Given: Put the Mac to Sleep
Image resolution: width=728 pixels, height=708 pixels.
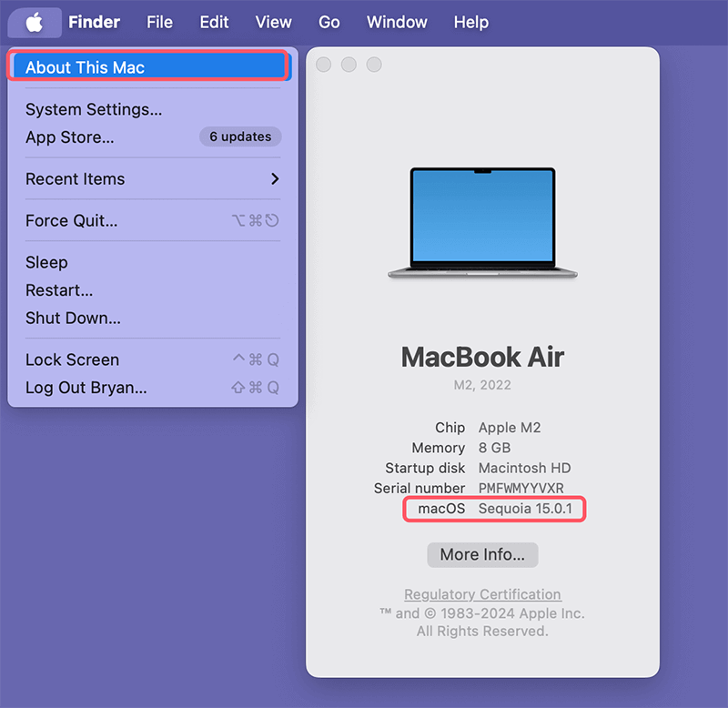Looking at the screenshot, I should click(152, 262).
